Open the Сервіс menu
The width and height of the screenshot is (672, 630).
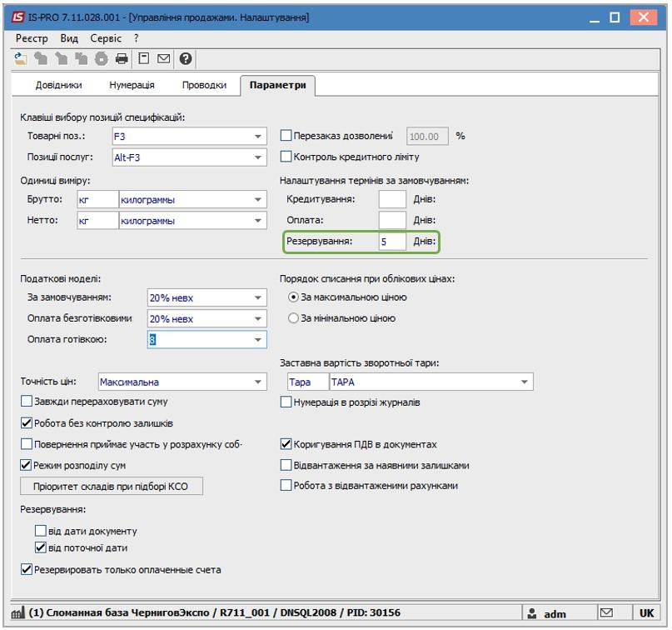[106, 38]
